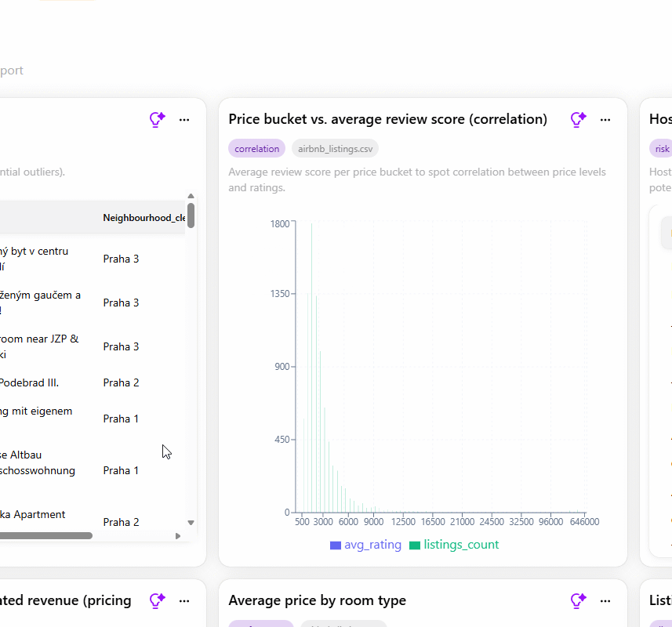This screenshot has height=627, width=672.
Task: Select the correlation tag chip
Action: click(x=256, y=149)
